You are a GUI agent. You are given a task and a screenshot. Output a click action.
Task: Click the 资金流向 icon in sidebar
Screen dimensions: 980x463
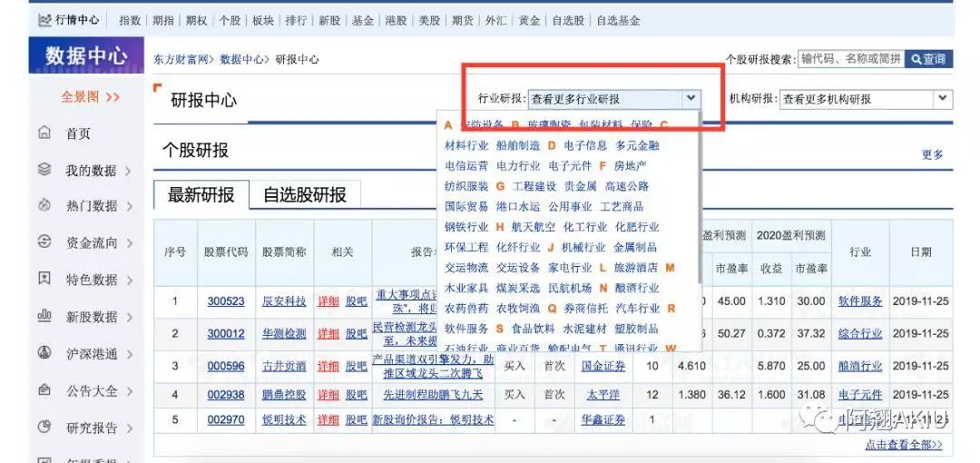point(44,242)
